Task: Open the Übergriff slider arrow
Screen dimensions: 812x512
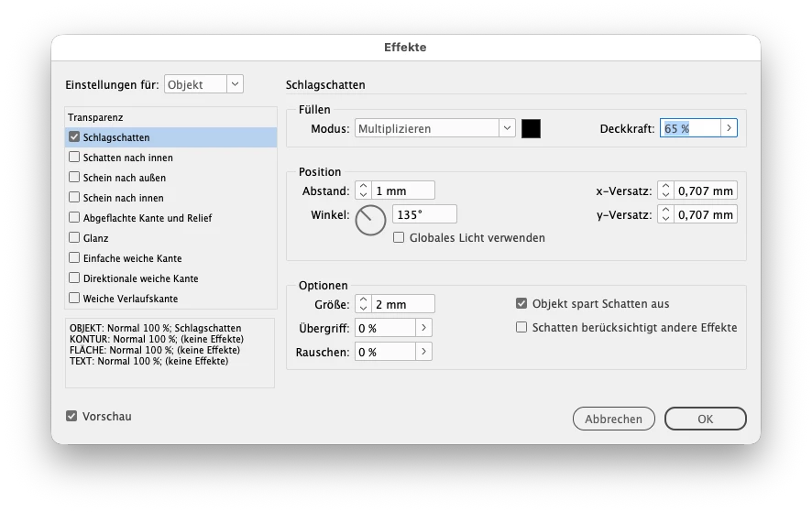Action: pos(423,328)
